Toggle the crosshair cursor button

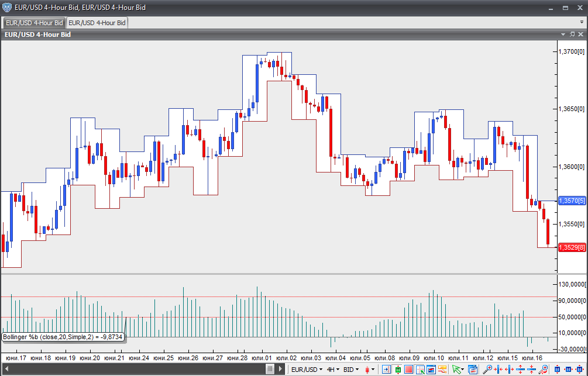(419, 370)
